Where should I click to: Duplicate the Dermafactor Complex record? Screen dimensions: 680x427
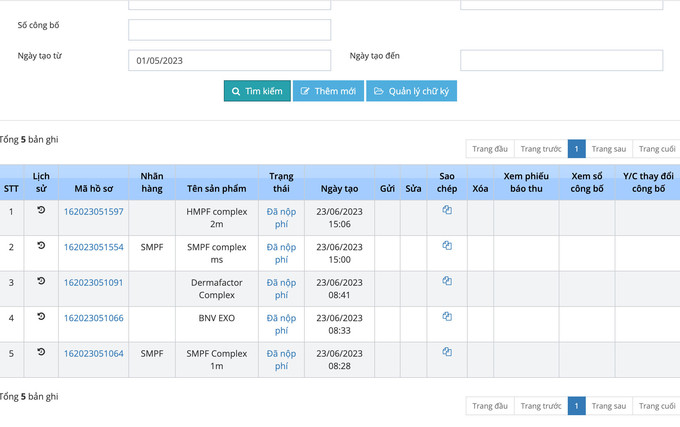(x=447, y=281)
